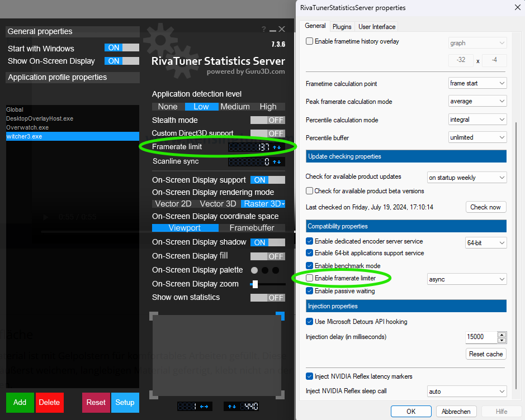Uncheck Enable 64-bit applications support service

pos(309,253)
